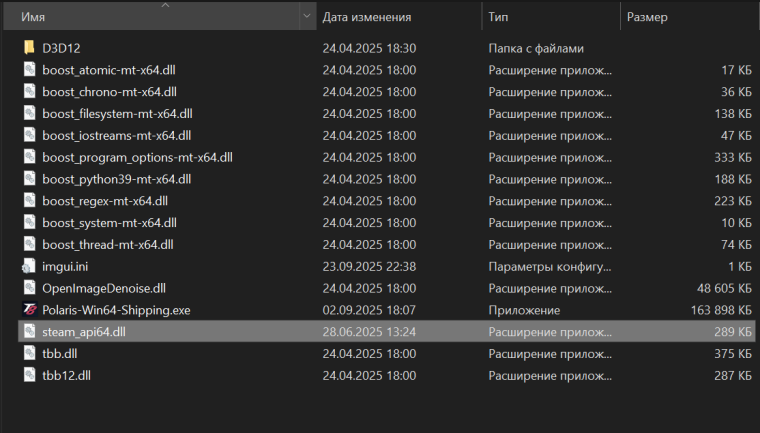Sort by the Размер column header
Image resolution: width=760 pixels, height=433 pixels.
point(689,16)
